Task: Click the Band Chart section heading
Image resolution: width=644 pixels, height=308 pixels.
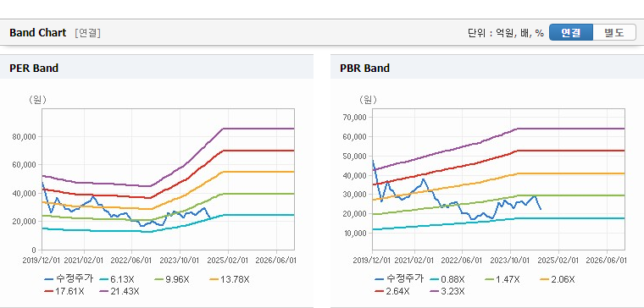Action: [x=38, y=33]
